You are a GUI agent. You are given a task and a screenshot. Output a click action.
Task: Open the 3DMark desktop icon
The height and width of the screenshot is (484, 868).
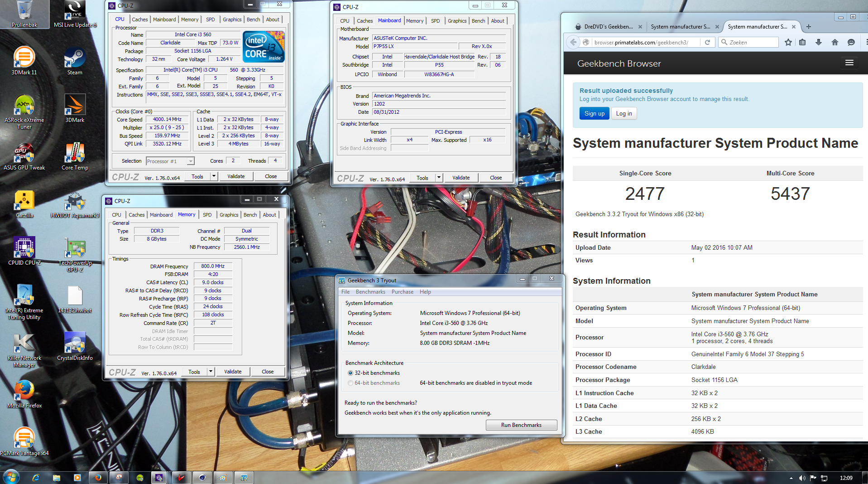point(75,108)
